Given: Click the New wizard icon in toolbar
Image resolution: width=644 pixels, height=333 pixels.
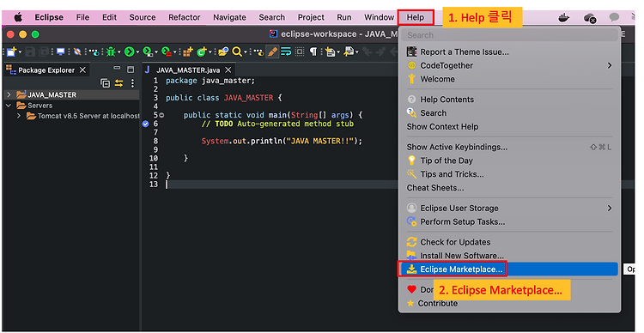Looking at the screenshot, I should 11,51.
